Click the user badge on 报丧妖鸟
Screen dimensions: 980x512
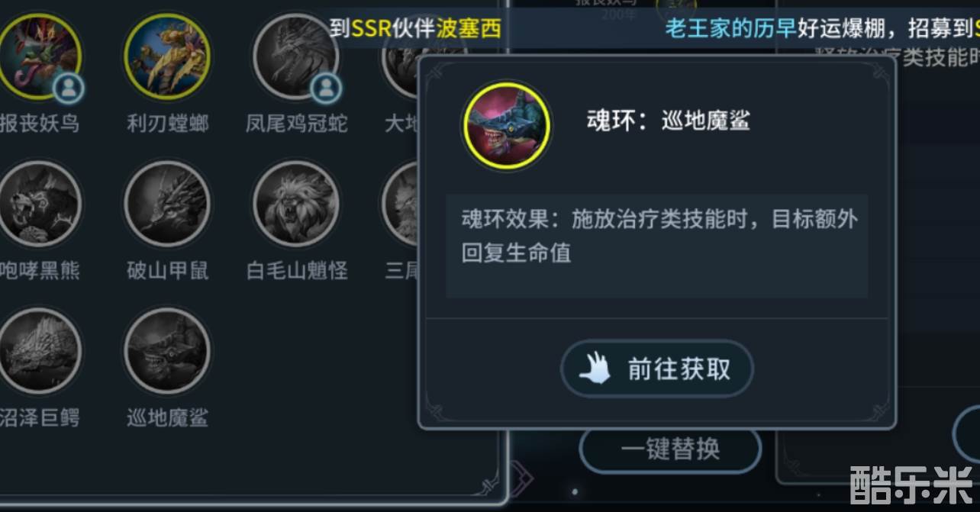click(x=69, y=89)
